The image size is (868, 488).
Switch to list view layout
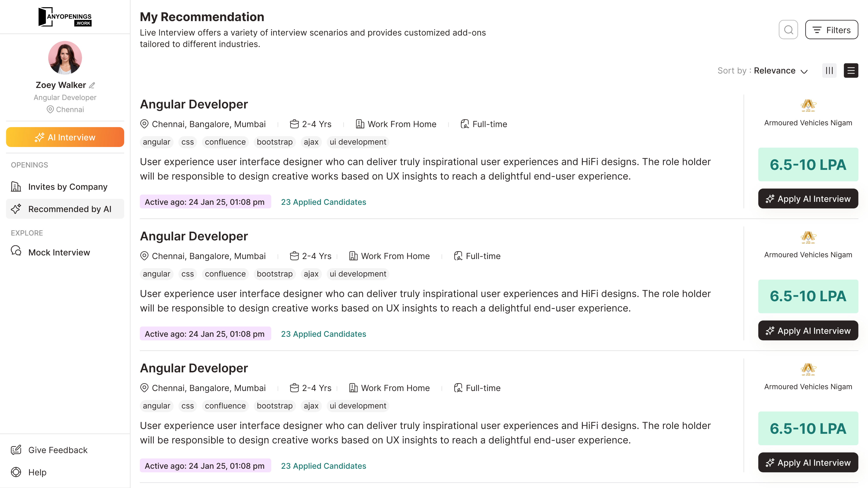pos(851,70)
